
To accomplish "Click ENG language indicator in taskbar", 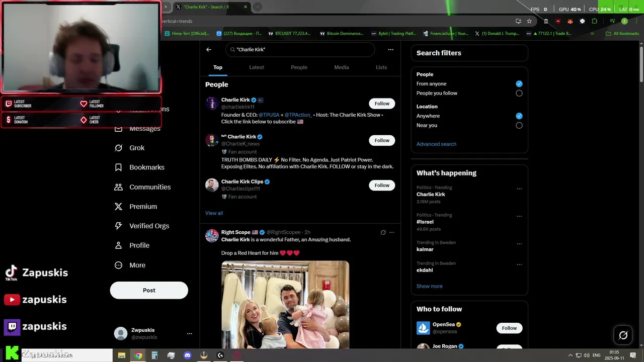I will point(596,355).
